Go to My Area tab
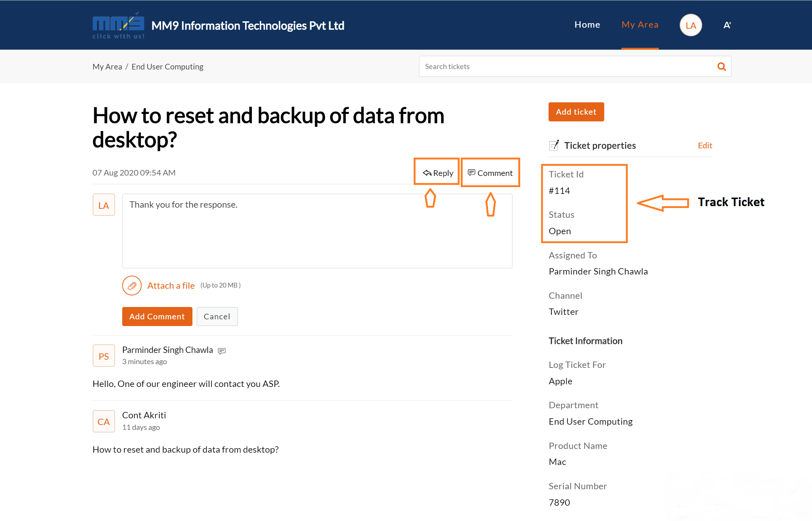 (639, 25)
